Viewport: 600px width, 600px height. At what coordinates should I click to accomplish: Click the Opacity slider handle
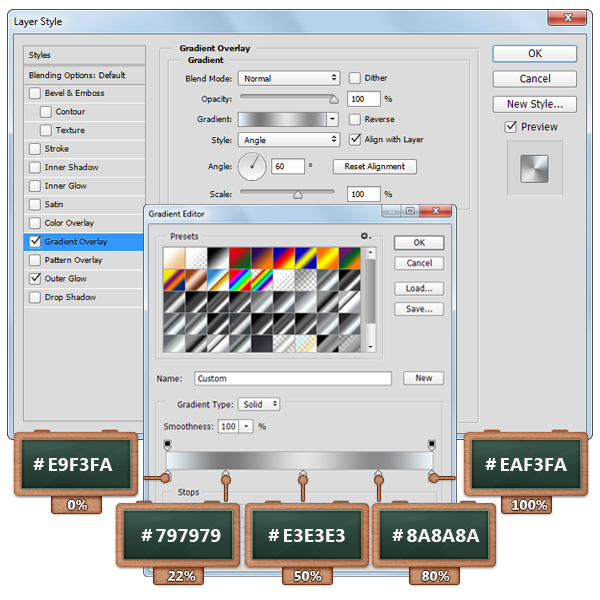pos(333,99)
